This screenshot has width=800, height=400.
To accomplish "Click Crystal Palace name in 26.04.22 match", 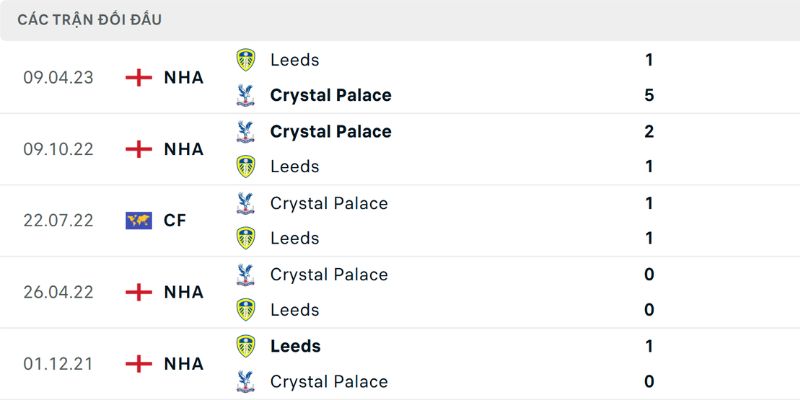I will [x=328, y=274].
